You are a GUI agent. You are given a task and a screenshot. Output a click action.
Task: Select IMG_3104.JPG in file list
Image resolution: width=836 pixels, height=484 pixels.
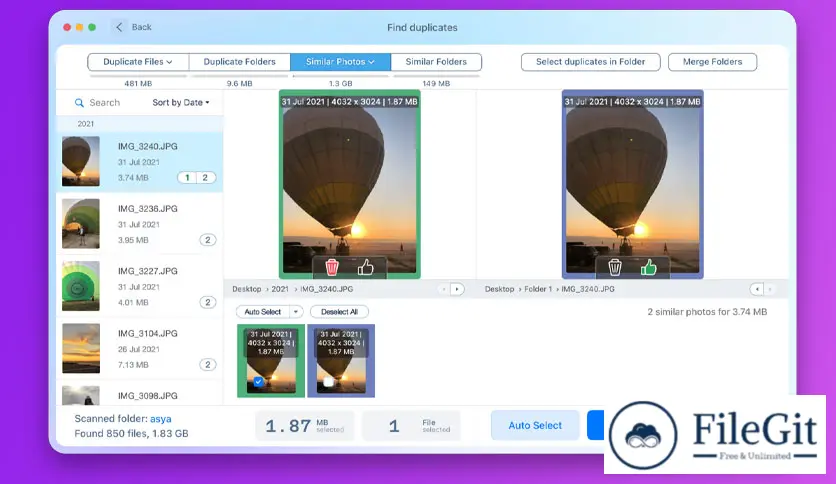click(140, 349)
